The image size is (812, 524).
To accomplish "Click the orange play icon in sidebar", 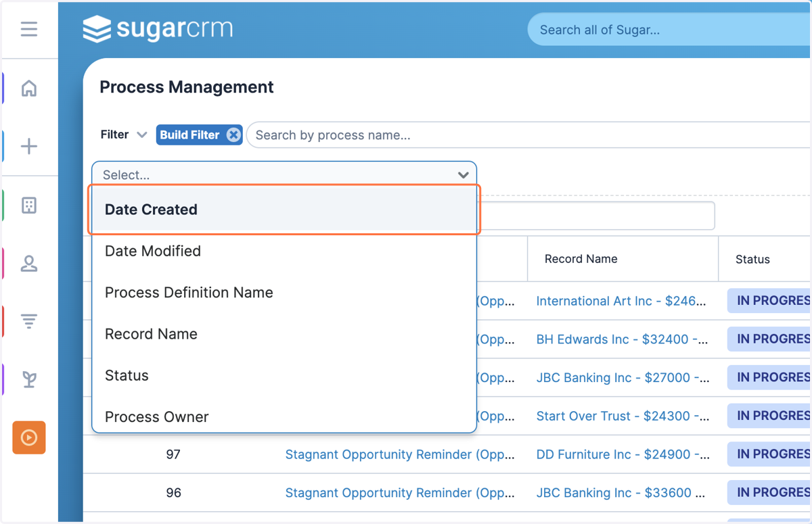I will pyautogui.click(x=29, y=437).
